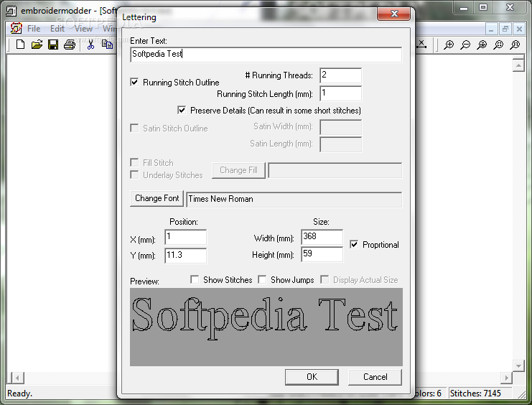Uncheck Running Stitch Outline checkbox
532x405 pixels.
coord(134,82)
